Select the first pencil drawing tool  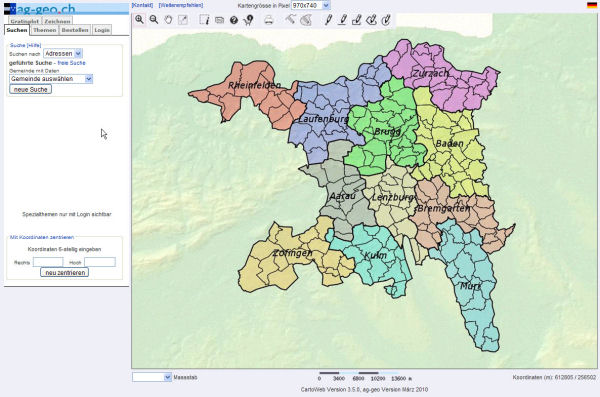pos(328,20)
